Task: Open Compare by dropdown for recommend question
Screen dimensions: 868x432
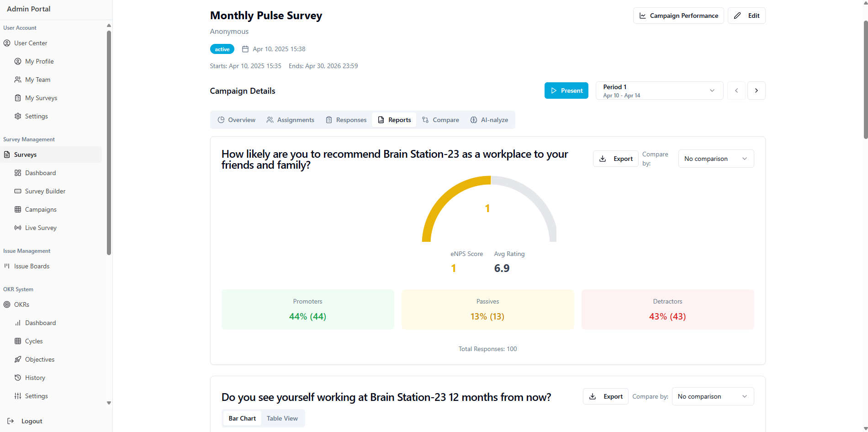Action: (716, 159)
